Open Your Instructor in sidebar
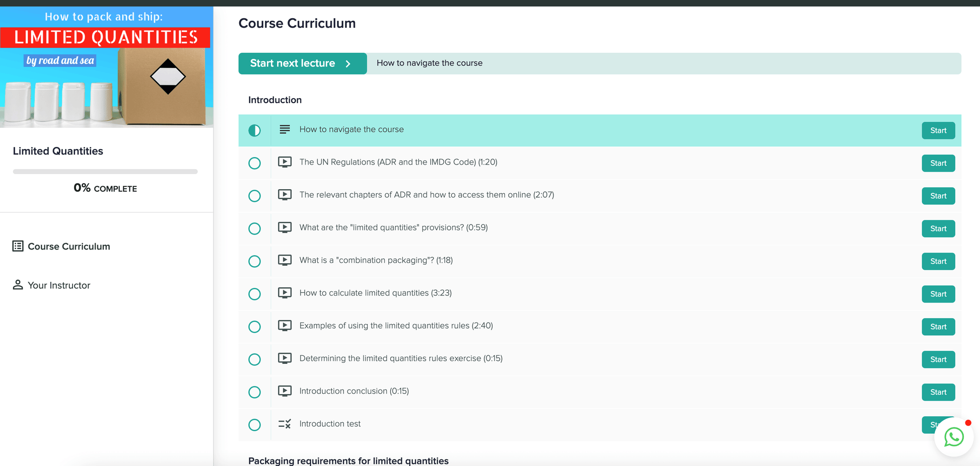 pos(59,285)
